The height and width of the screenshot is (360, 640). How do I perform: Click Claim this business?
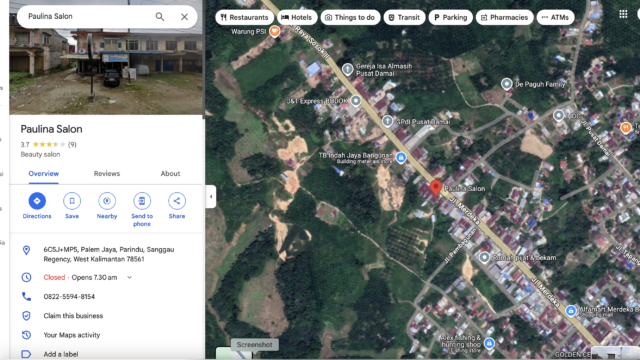click(73, 316)
